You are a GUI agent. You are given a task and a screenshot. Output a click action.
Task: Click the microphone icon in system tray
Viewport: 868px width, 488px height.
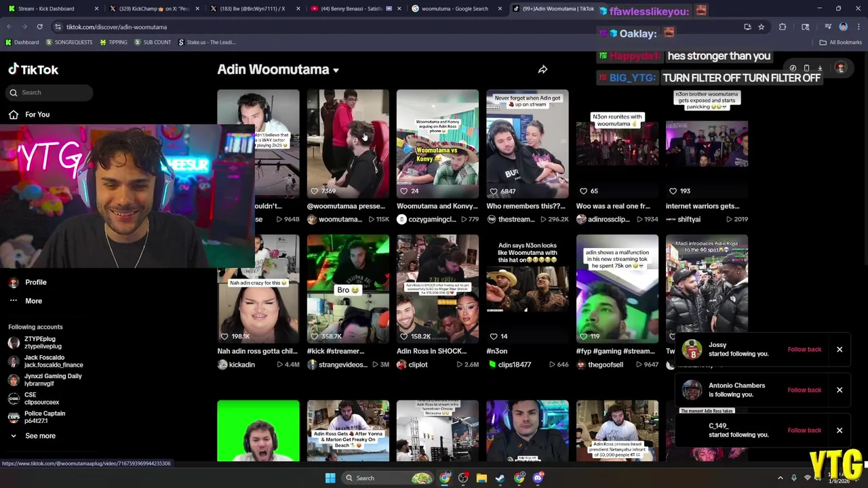(794, 478)
